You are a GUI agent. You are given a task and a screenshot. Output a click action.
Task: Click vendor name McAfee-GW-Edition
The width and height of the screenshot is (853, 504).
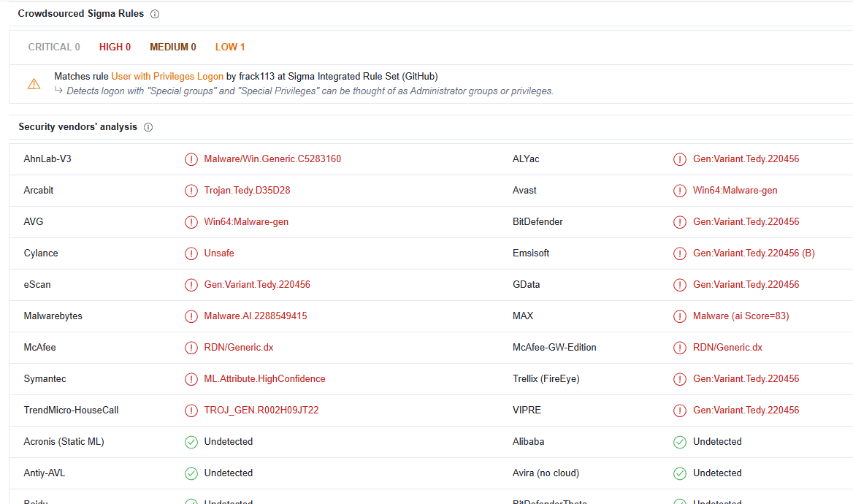tap(554, 347)
